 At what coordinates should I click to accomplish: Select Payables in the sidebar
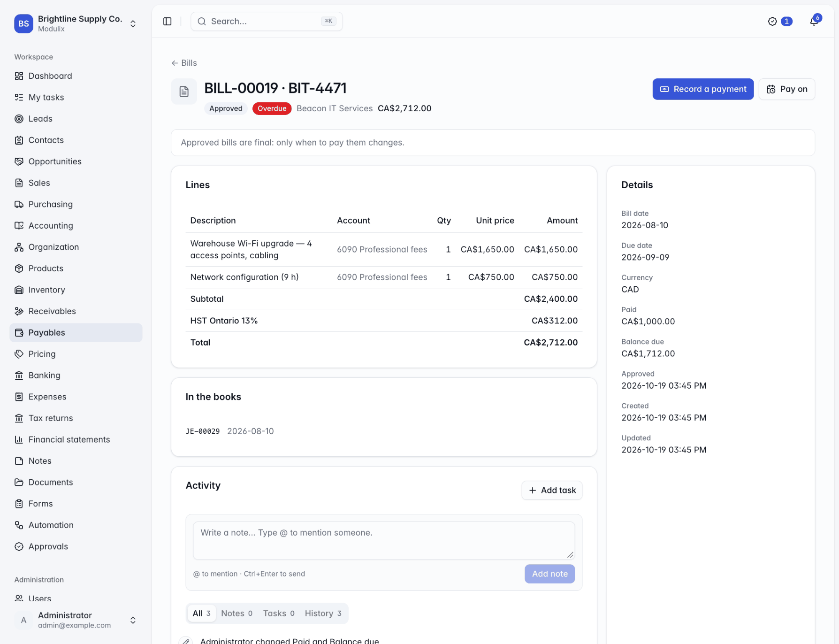tap(76, 333)
